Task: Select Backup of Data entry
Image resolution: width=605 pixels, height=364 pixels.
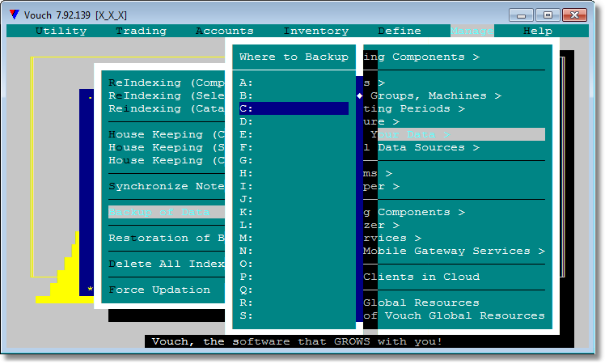Action: coord(167,212)
